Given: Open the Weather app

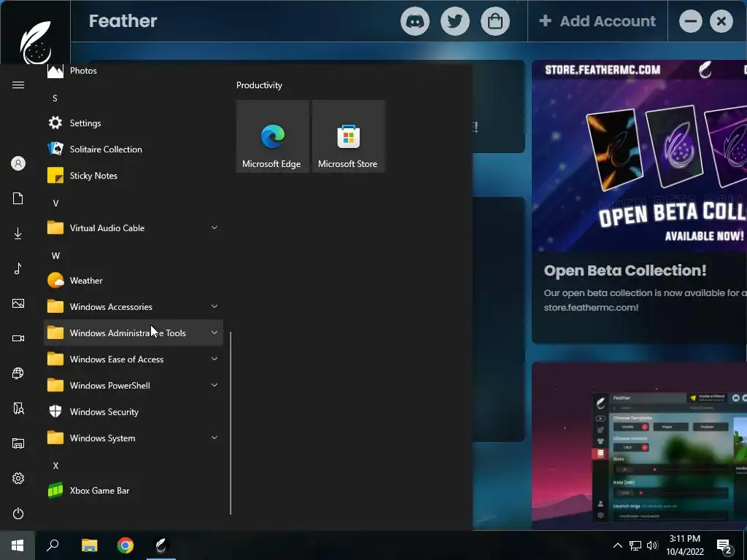Looking at the screenshot, I should click(x=133, y=281).
